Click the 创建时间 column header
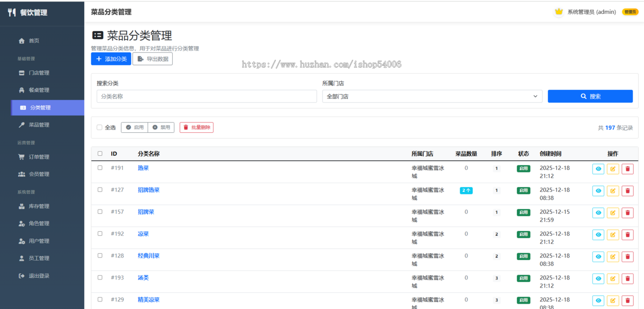 click(551, 154)
